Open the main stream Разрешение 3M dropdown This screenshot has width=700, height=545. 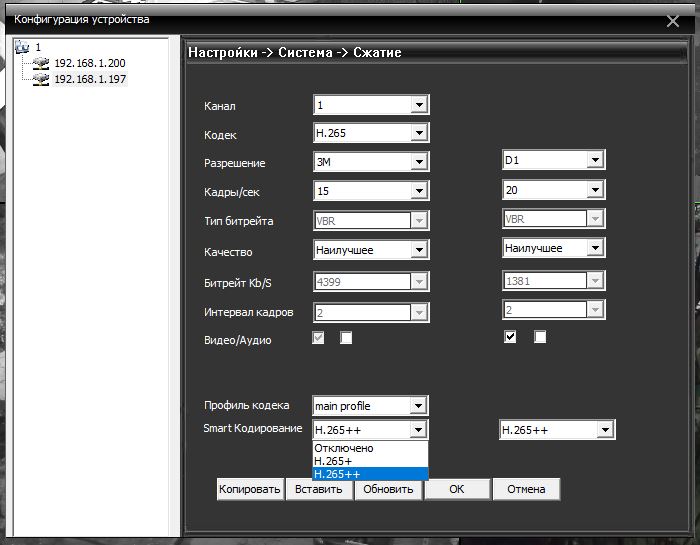pyautogui.click(x=419, y=162)
